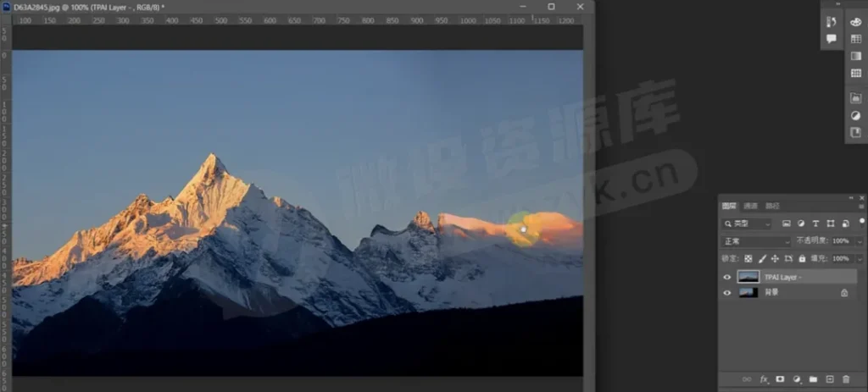The image size is (868, 392).
Task: Open the Gradients panel icon
Action: click(x=856, y=56)
